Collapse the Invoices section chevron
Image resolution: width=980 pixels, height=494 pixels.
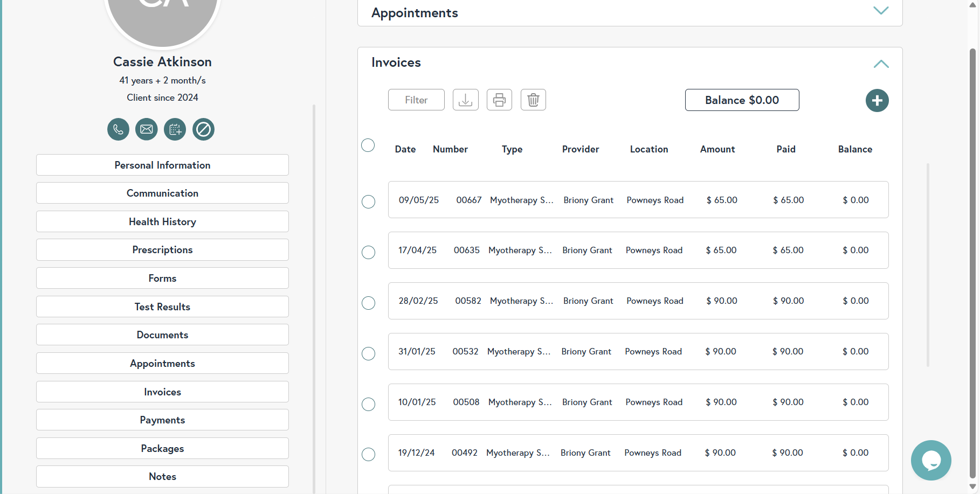pyautogui.click(x=881, y=64)
